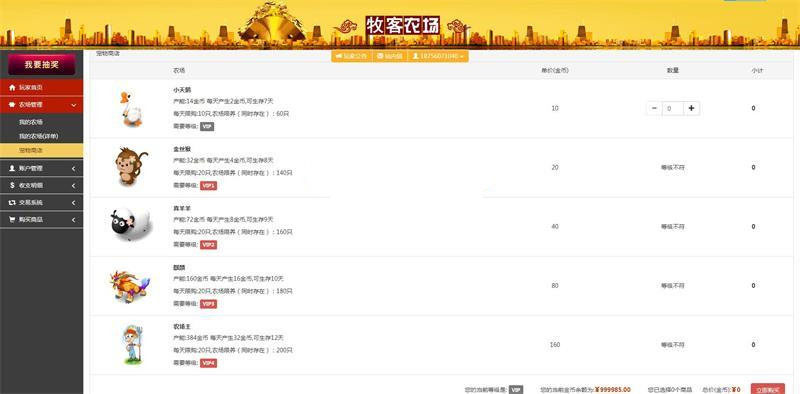Click the black-faced sheep pet image
The height and width of the screenshot is (394, 800).
click(131, 224)
